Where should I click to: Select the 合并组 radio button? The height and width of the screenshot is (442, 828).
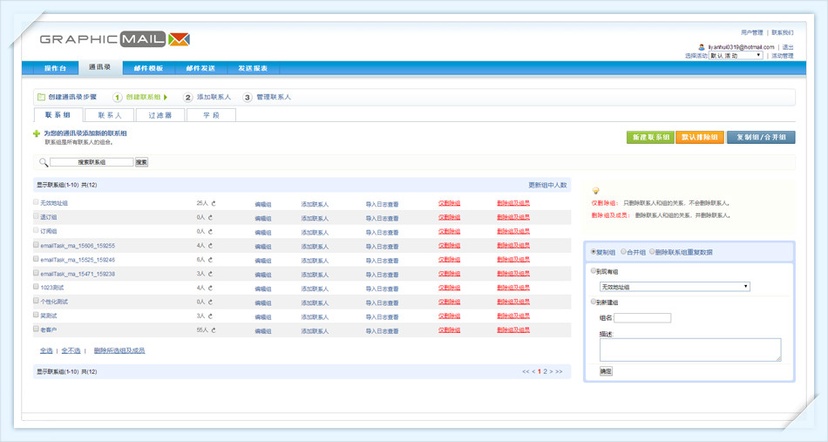click(x=624, y=251)
